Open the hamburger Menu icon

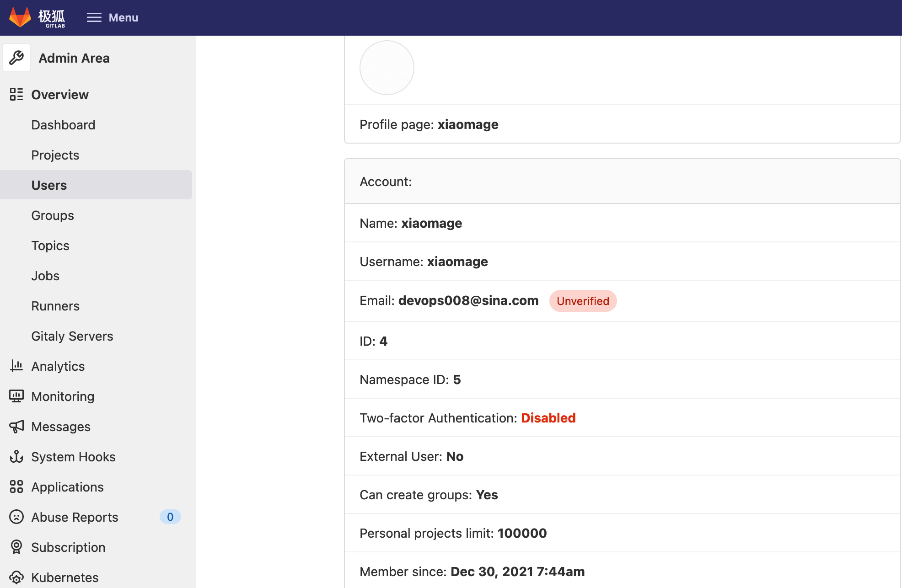(94, 17)
